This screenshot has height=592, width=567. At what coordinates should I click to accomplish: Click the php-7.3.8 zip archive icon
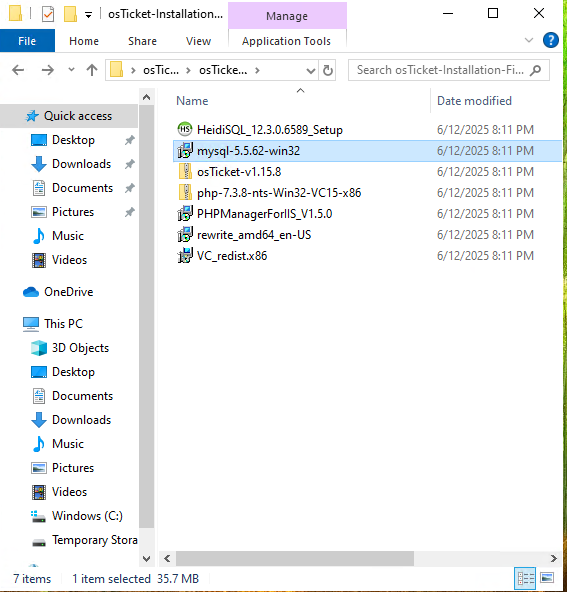point(185,193)
